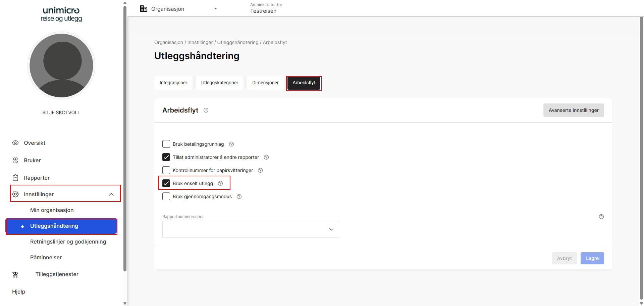
Task: Enable Bruk betalingsgrunnlag
Action: point(166,144)
